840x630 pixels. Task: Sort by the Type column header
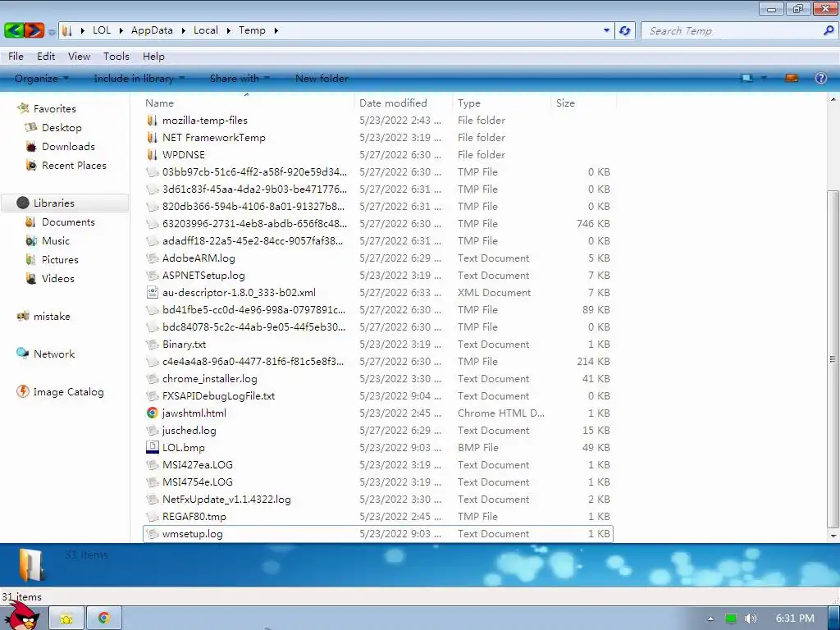[501, 103]
